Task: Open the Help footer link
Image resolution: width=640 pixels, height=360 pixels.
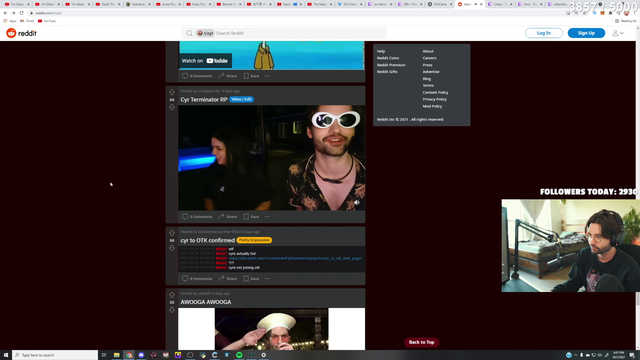Action: tap(381, 51)
